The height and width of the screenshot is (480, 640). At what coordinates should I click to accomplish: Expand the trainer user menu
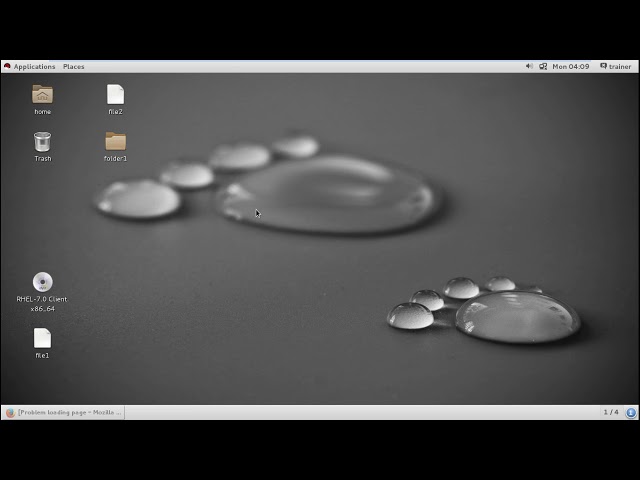tap(616, 67)
